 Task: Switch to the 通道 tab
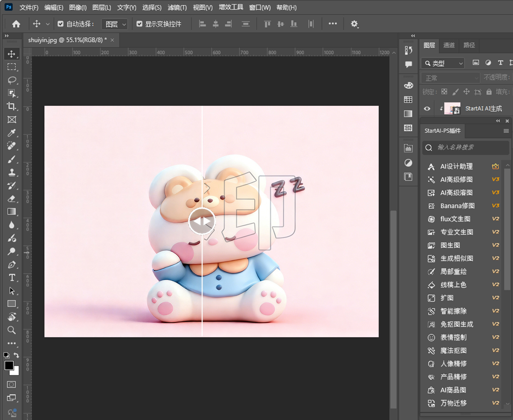pyautogui.click(x=449, y=45)
